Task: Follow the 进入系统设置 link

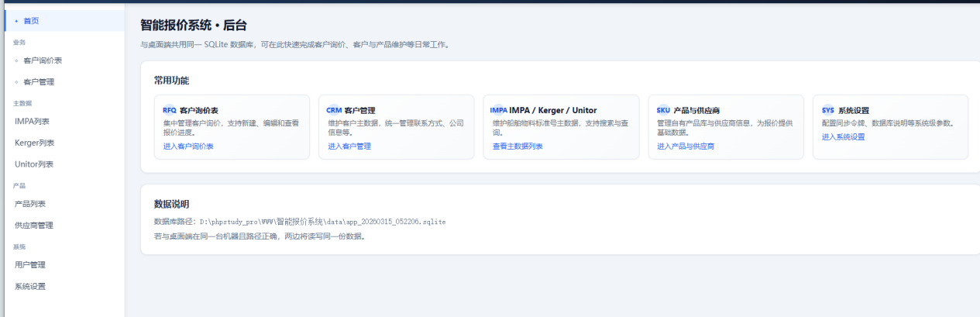Action: 843,137
